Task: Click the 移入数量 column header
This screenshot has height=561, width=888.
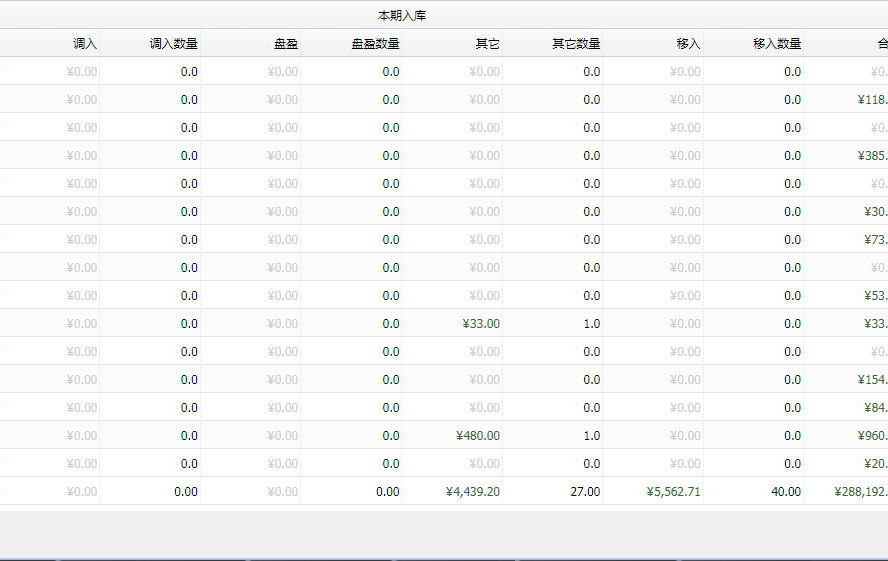Action: pos(777,44)
